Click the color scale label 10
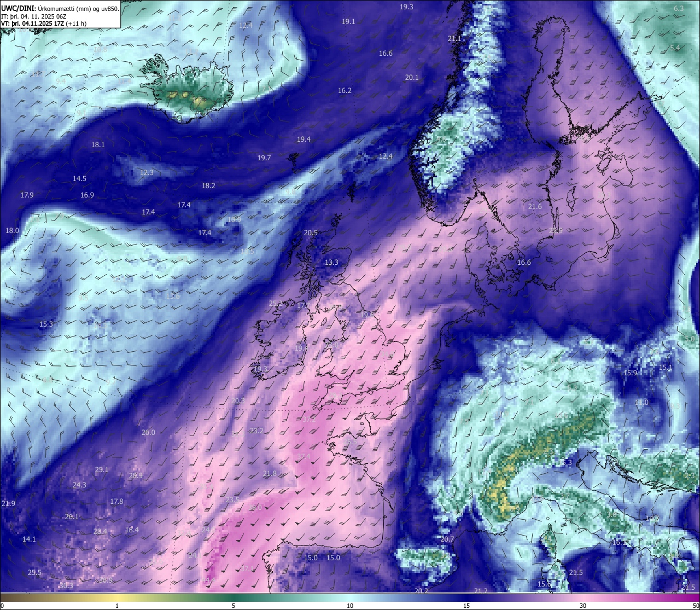Image resolution: width=700 pixels, height=610 pixels. coord(350,606)
